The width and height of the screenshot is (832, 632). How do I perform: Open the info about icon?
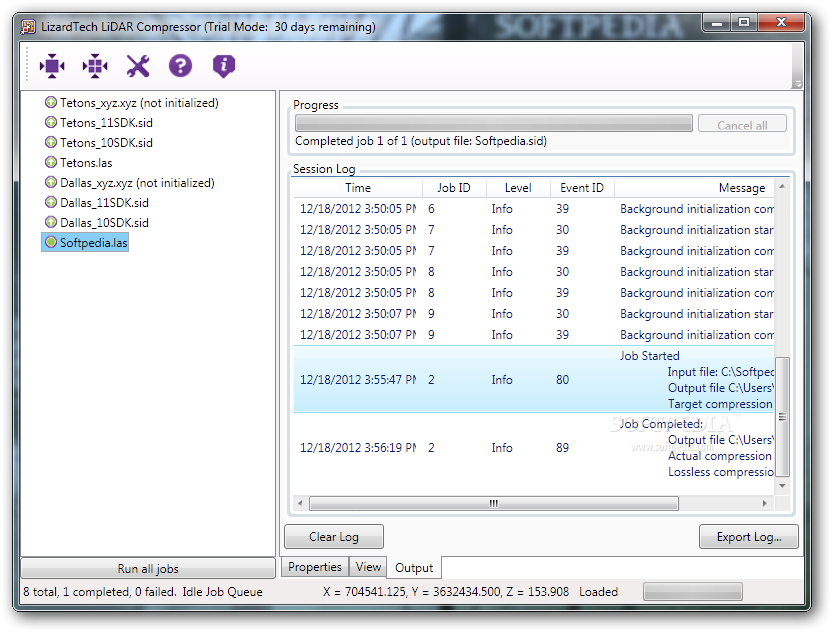click(223, 66)
